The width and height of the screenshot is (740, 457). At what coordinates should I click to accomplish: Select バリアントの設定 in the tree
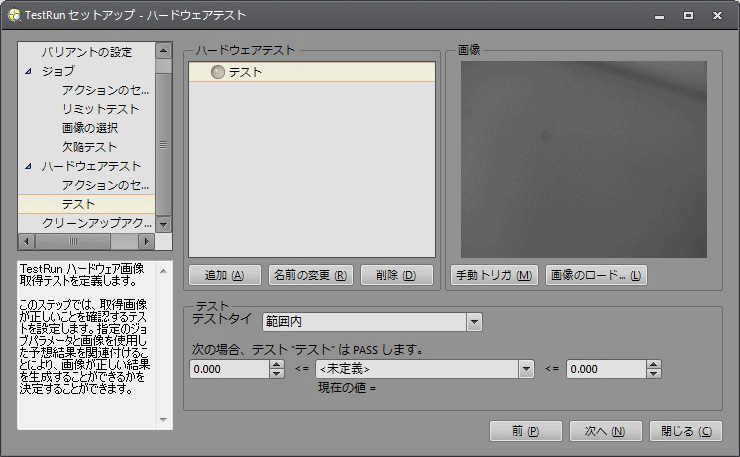86,52
